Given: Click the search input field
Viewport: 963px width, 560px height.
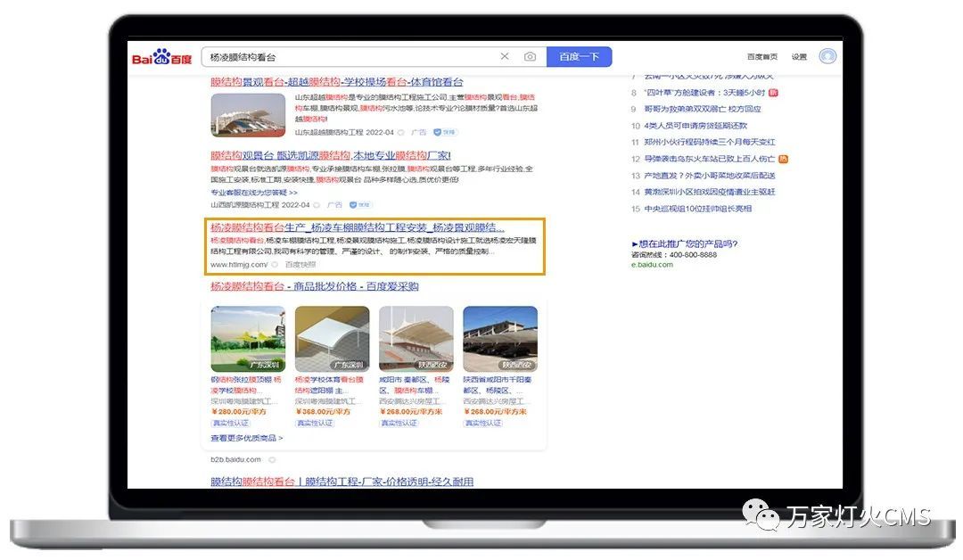Looking at the screenshot, I should (x=348, y=56).
